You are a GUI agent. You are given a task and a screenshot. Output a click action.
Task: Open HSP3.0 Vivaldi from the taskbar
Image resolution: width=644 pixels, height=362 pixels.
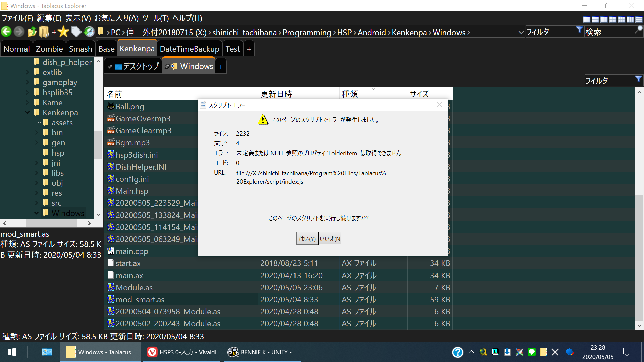[x=181, y=352]
